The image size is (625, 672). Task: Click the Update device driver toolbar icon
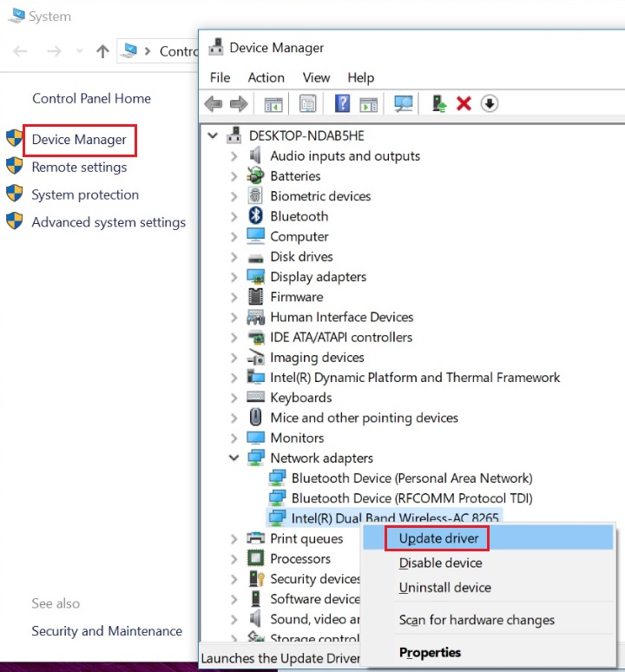(439, 103)
